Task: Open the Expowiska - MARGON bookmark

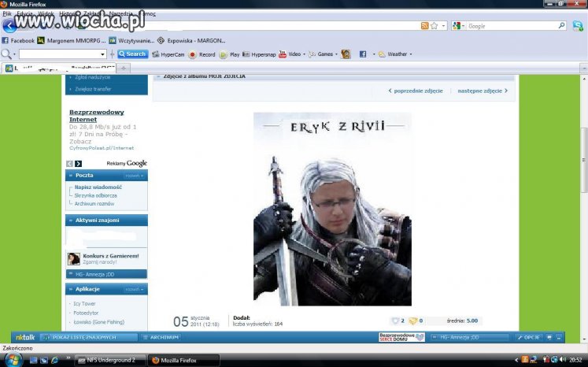Action: (x=191, y=40)
